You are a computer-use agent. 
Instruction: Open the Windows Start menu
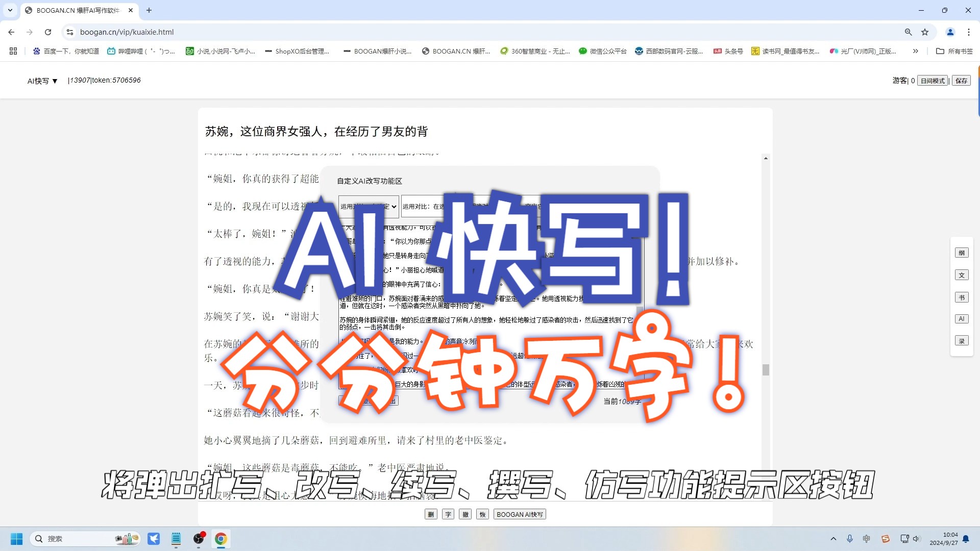[16, 539]
